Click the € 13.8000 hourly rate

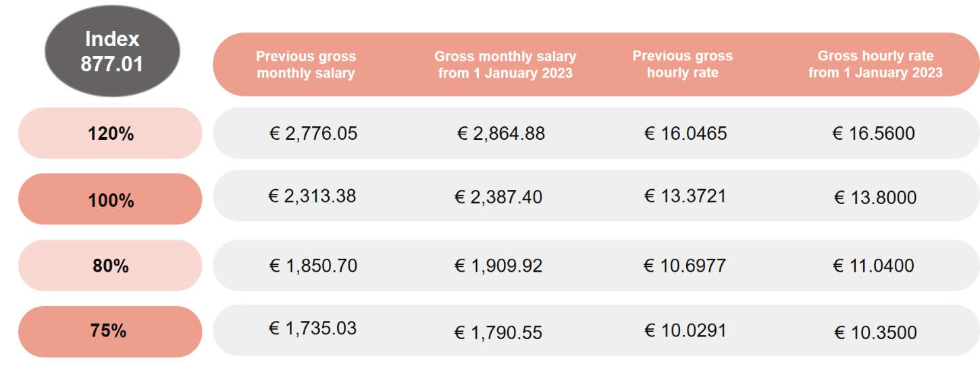(875, 198)
